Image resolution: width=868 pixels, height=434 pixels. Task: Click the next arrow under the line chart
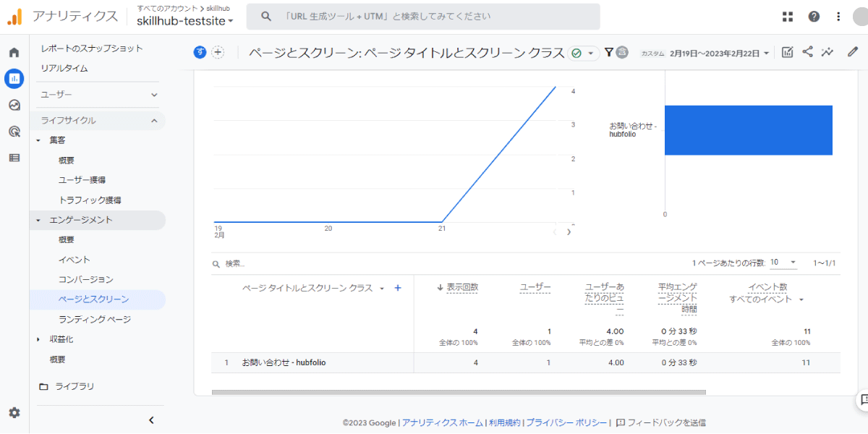coord(569,231)
